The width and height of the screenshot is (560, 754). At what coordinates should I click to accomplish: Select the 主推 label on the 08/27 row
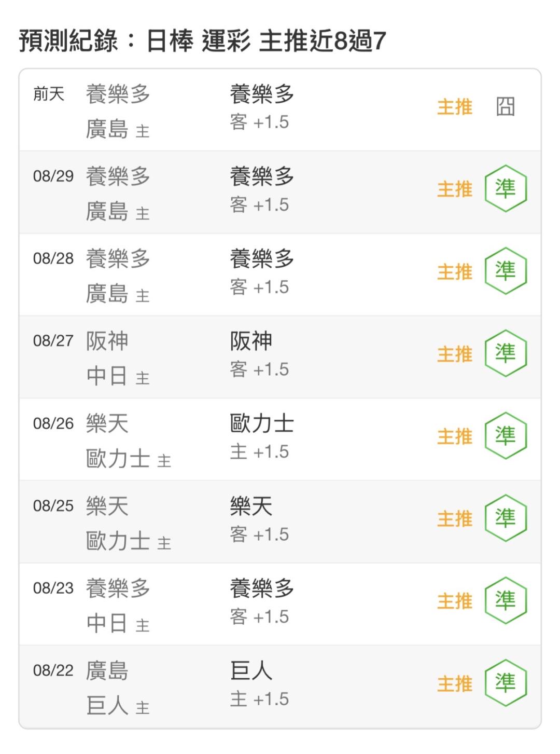point(455,354)
